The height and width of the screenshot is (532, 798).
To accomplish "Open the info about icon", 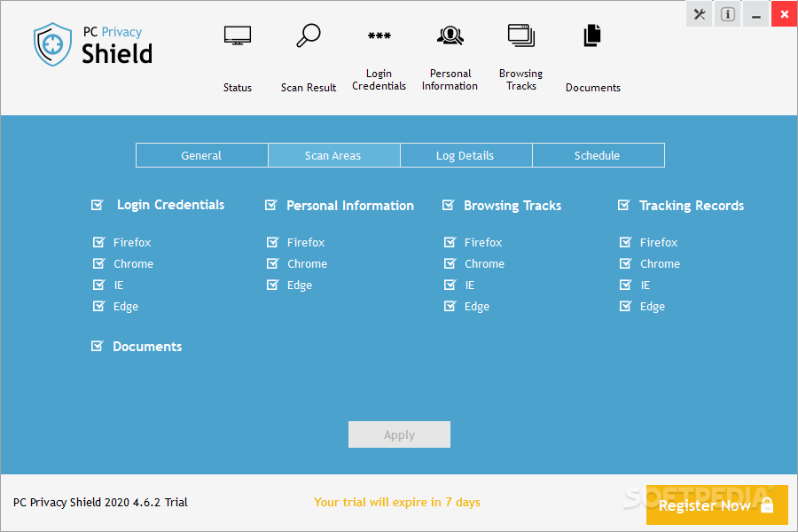I will (x=728, y=14).
